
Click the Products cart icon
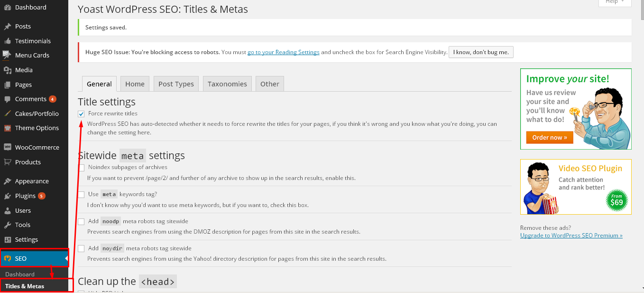point(7,162)
